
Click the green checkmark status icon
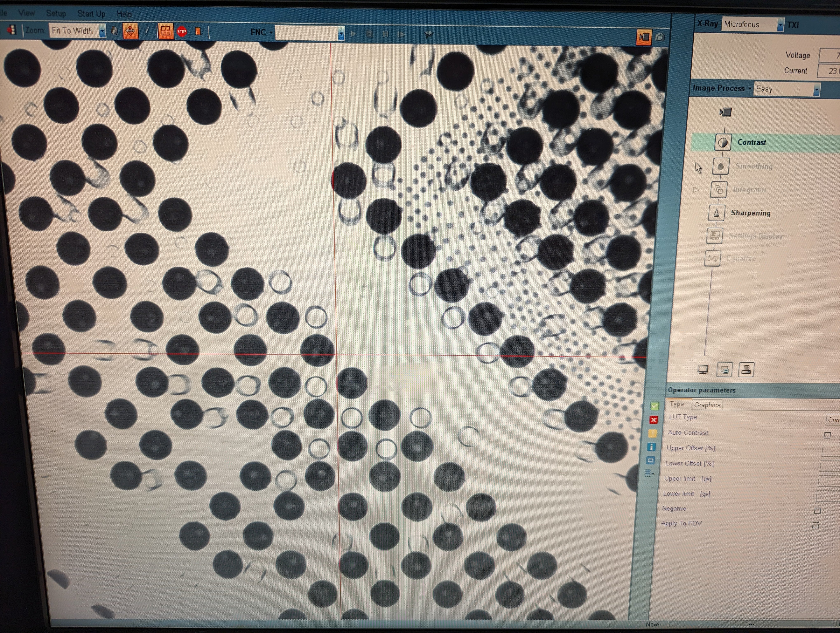(x=654, y=406)
